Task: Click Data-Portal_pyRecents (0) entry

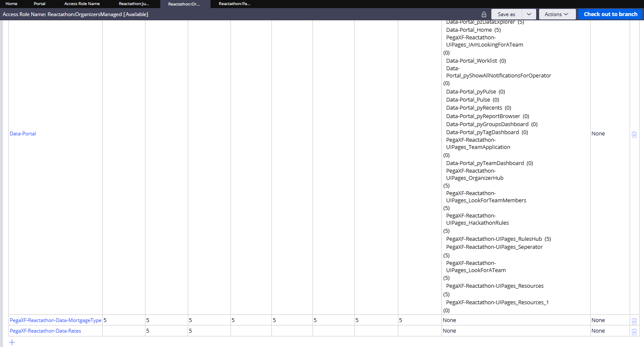Action: pos(478,108)
